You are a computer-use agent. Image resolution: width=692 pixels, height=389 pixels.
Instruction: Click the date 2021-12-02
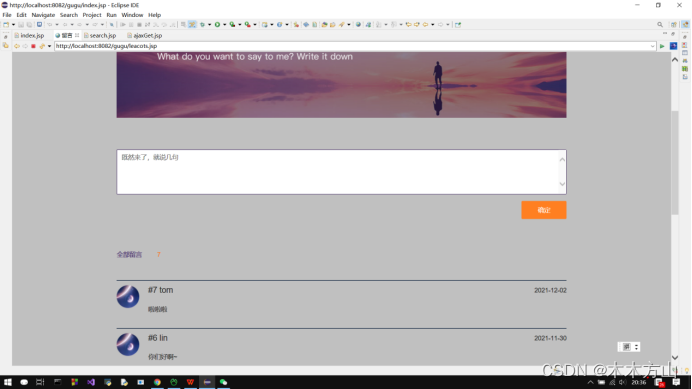(550, 291)
